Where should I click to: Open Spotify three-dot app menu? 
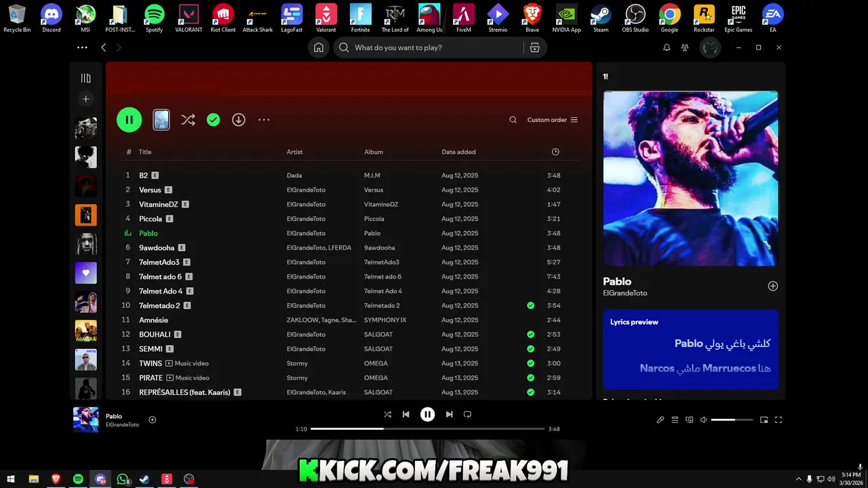point(82,47)
